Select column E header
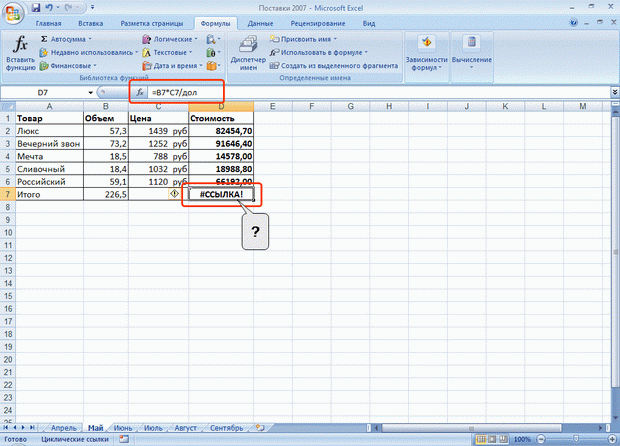Screen dimensions: 620x446 (272, 106)
